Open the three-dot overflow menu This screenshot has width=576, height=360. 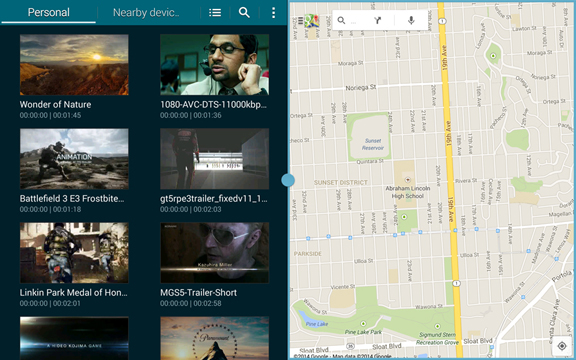273,13
